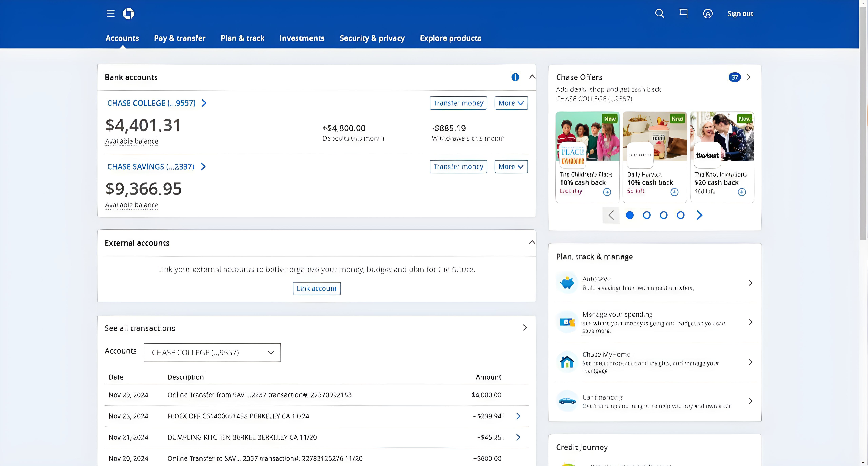868x466 pixels.
Task: Open CHASE SAVINGS (...2337) account details
Action: pos(156,167)
